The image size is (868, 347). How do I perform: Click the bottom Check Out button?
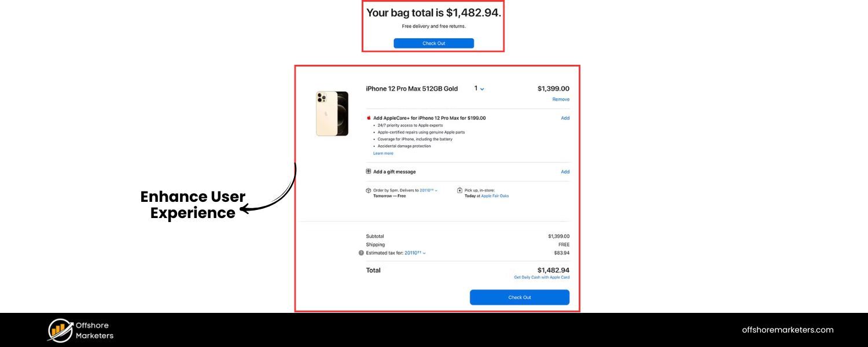(520, 297)
